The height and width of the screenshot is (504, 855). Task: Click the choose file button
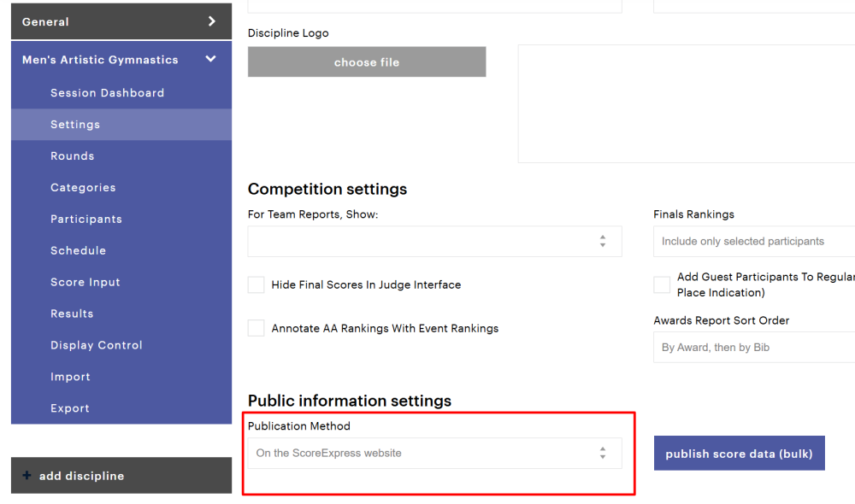pyautogui.click(x=367, y=62)
